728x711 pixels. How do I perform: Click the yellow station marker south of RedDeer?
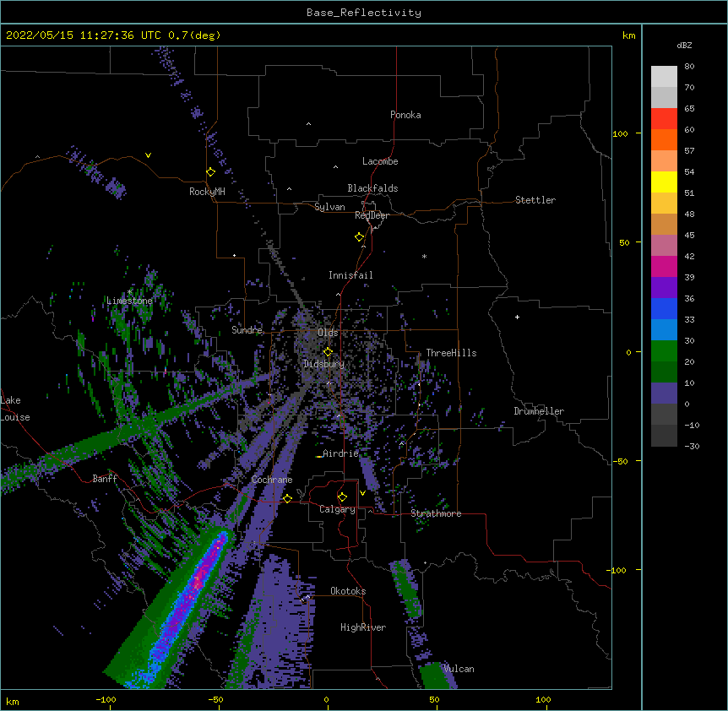360,237
